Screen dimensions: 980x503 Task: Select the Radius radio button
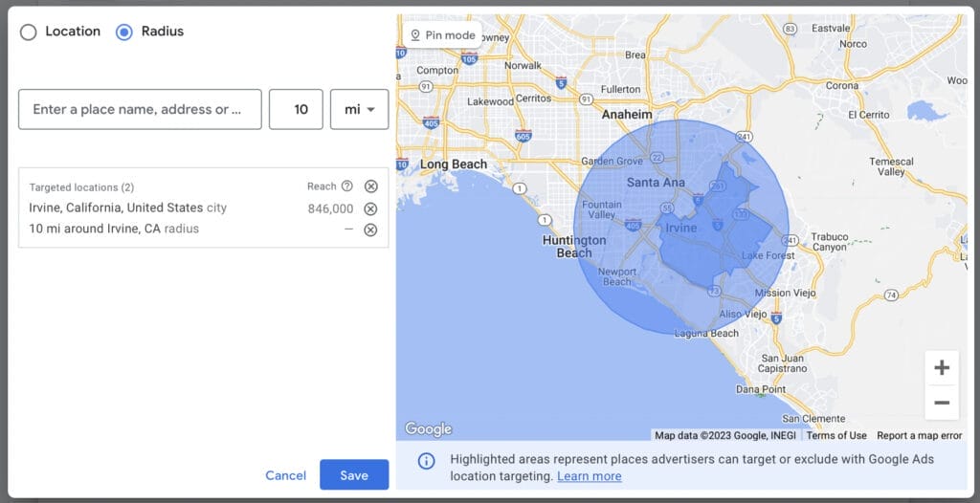click(124, 32)
